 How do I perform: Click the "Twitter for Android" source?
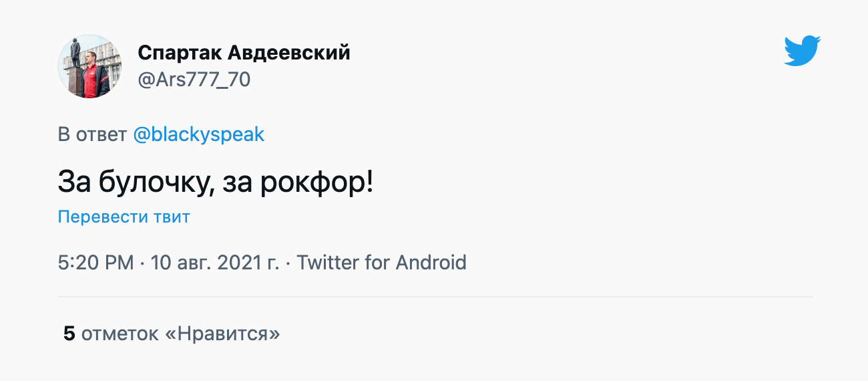pyautogui.click(x=381, y=262)
